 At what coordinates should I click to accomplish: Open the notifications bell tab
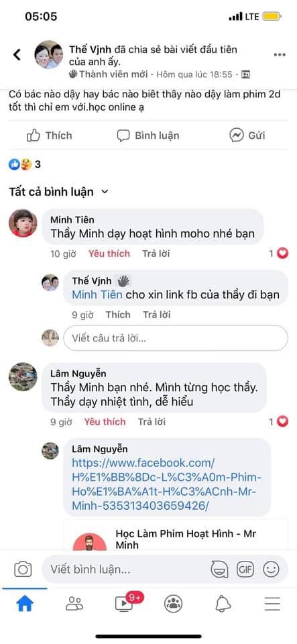[x=223, y=603]
